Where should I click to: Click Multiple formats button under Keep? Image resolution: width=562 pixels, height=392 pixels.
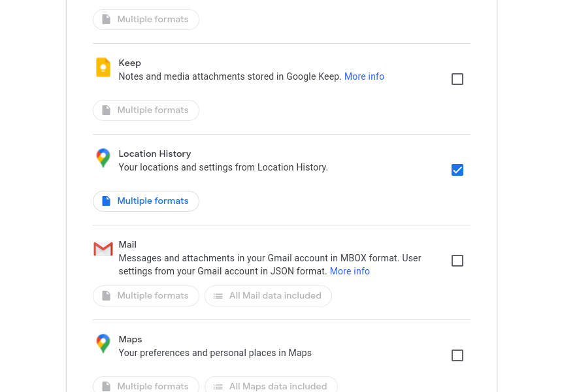[x=146, y=110]
